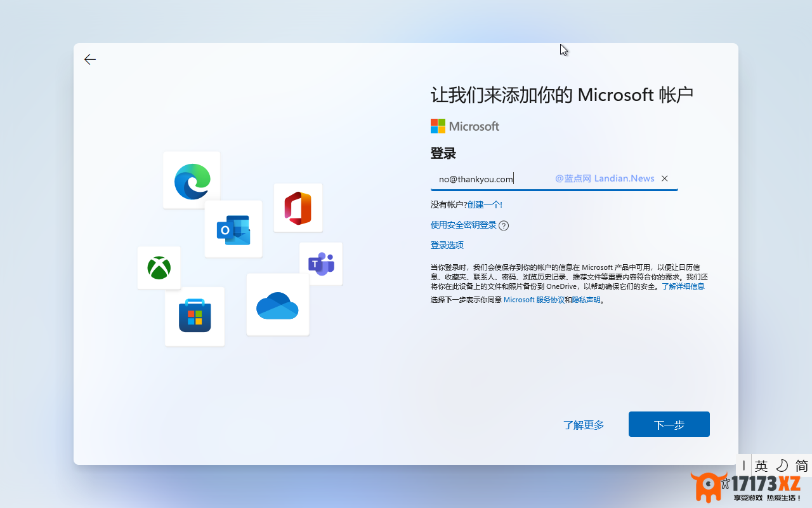This screenshot has width=812, height=508.
Task: Click the 登录 heading text
Action: [443, 154]
